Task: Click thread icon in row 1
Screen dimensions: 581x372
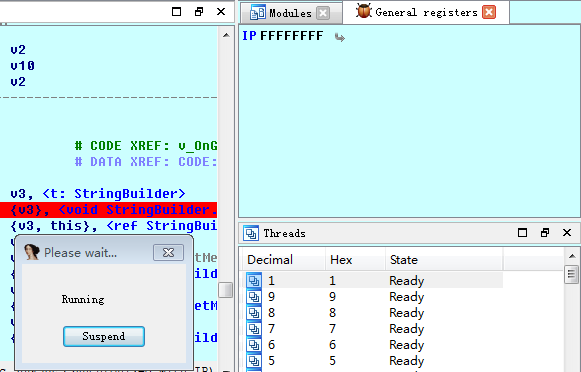Action: pos(254,280)
